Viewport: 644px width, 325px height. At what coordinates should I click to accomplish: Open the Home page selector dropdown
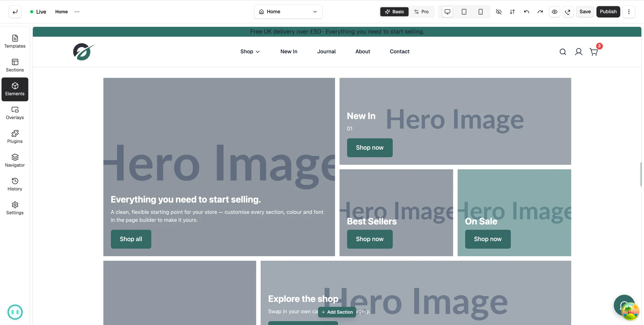(x=288, y=12)
